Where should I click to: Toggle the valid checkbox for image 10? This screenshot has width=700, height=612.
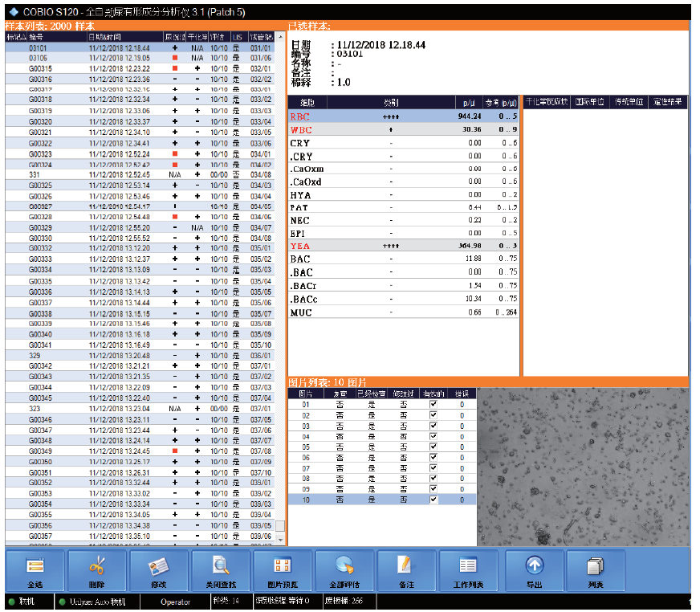click(433, 500)
